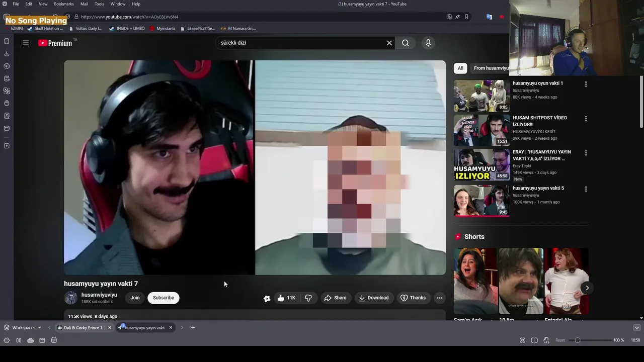This screenshot has width=644, height=362.
Task: Open the Notes panel in sidebar
Action: (x=7, y=78)
